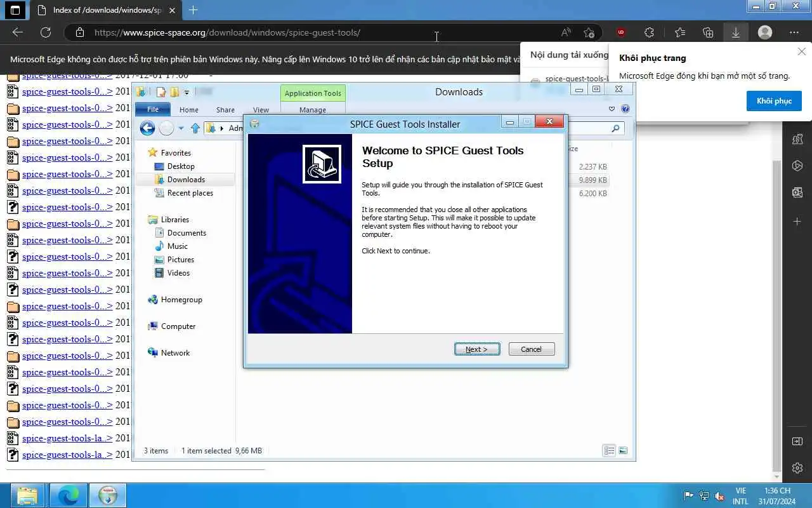Open Customize Quick Access Toolbar dropdown
This screenshot has height=508, width=812.
[187, 93]
